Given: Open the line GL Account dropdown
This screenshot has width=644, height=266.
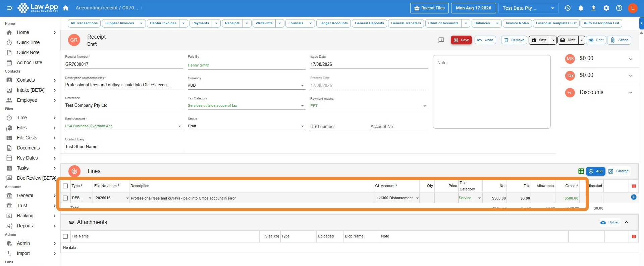Looking at the screenshot, I should click(x=417, y=198).
